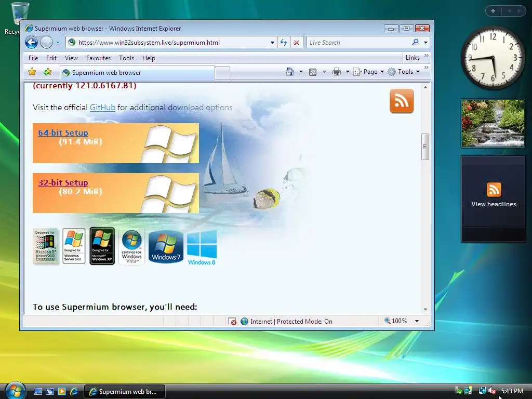Image resolution: width=532 pixels, height=399 pixels.
Task: Open the search provider dropdown arrow
Action: click(x=426, y=43)
